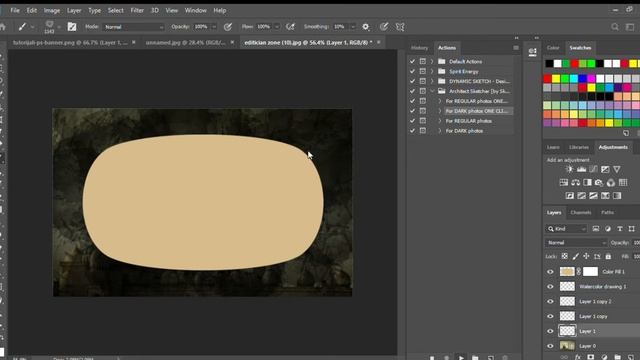
Task: Switch to the Libraries tab
Action: (579, 147)
